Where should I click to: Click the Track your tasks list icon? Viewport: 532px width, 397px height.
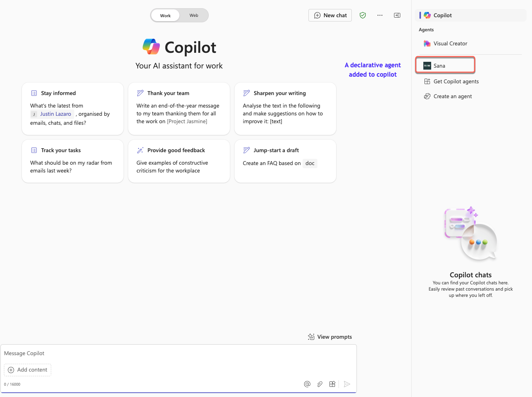(x=34, y=150)
